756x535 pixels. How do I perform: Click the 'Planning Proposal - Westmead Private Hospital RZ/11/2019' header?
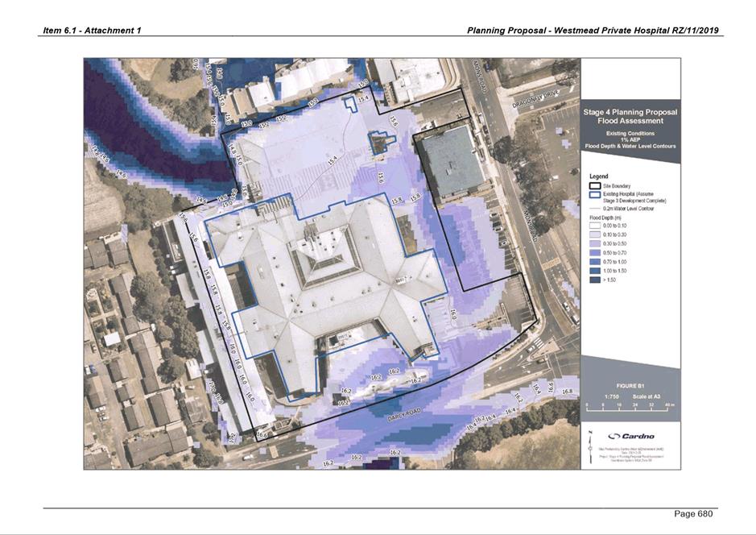(x=593, y=31)
